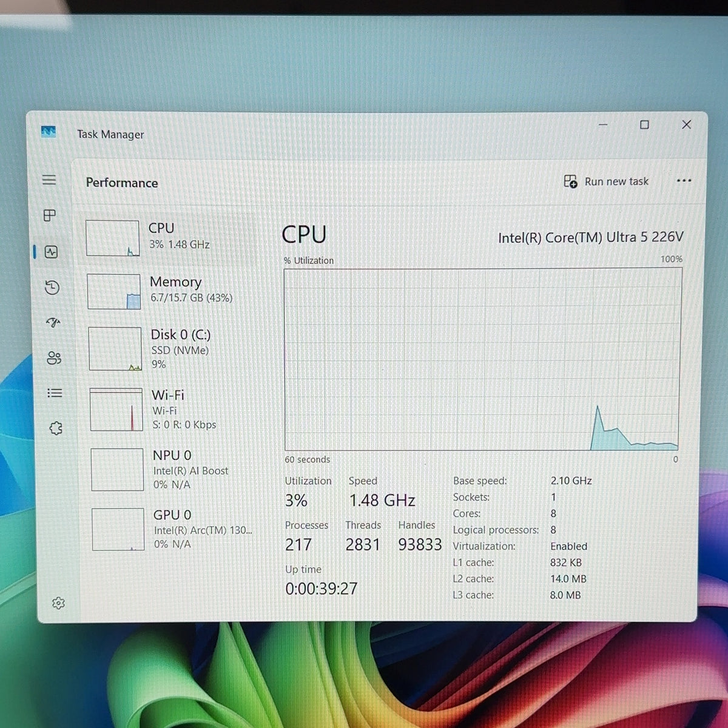Open the Startup apps page icon
The width and height of the screenshot is (728, 728).
[53, 322]
